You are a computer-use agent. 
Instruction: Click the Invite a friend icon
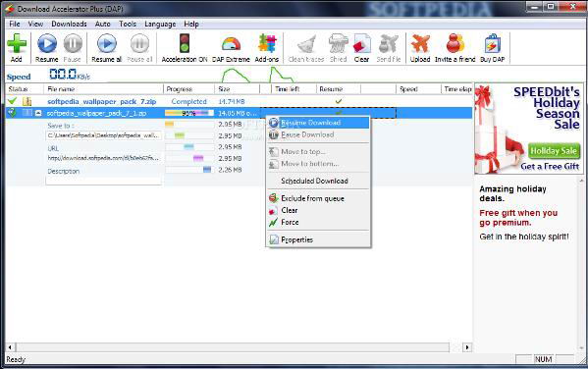tap(454, 43)
